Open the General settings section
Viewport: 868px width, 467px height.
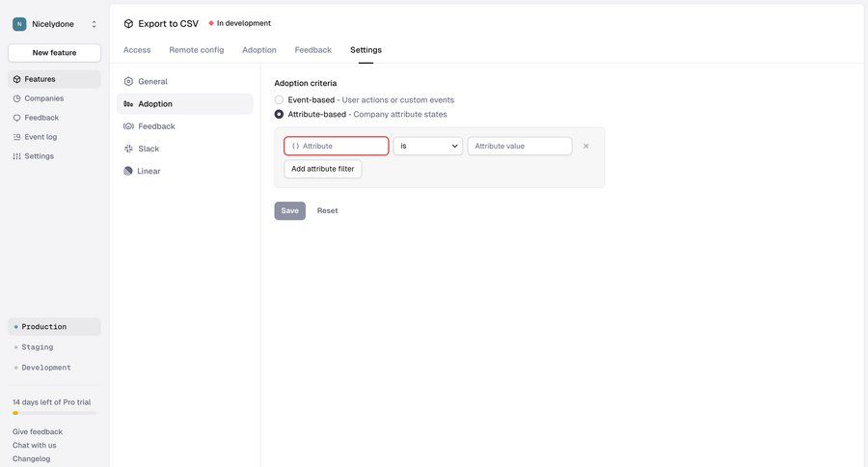[x=185, y=81]
